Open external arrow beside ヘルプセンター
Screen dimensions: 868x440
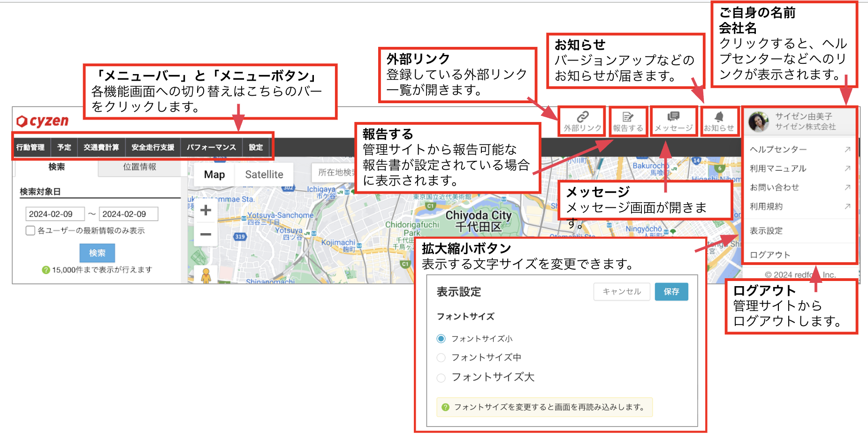click(847, 149)
